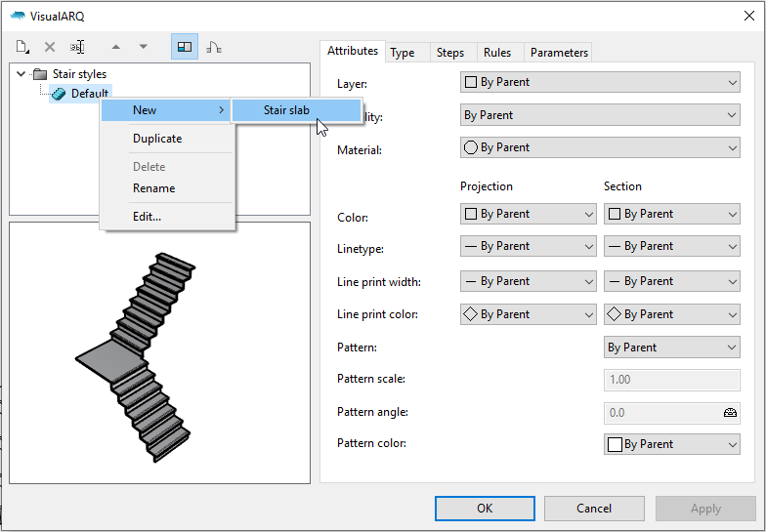
Task: Click the Move Down arrow icon
Action: pos(144,47)
